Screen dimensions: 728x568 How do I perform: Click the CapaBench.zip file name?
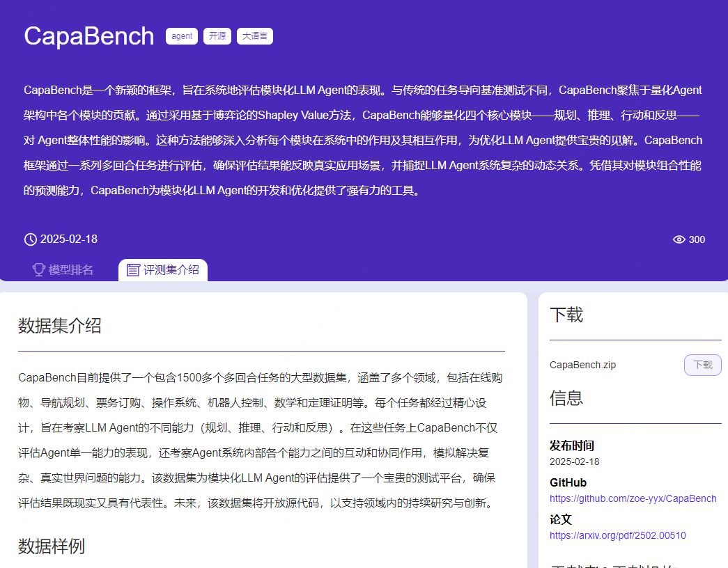pyautogui.click(x=582, y=365)
